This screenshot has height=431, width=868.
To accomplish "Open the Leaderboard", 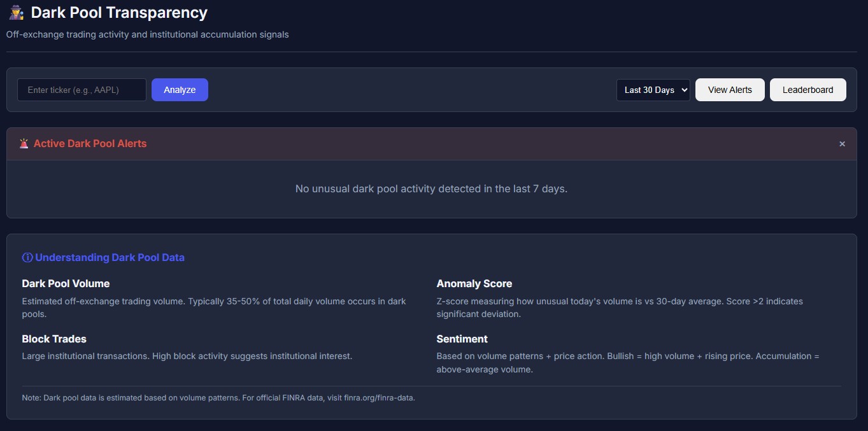I will (x=808, y=90).
